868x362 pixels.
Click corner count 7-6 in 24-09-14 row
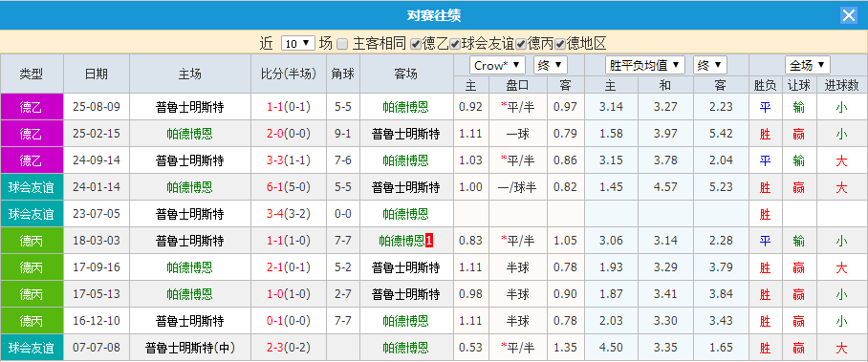[343, 160]
